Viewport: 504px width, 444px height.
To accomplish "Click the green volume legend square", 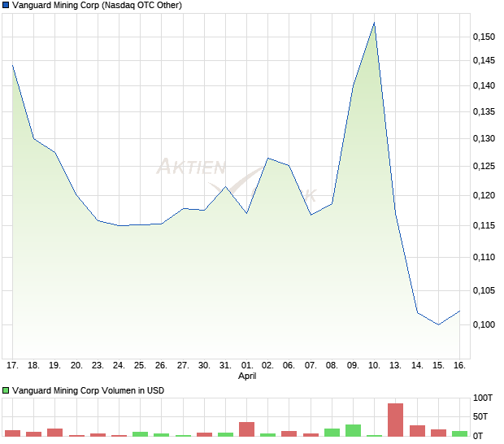I will click(x=6, y=390).
